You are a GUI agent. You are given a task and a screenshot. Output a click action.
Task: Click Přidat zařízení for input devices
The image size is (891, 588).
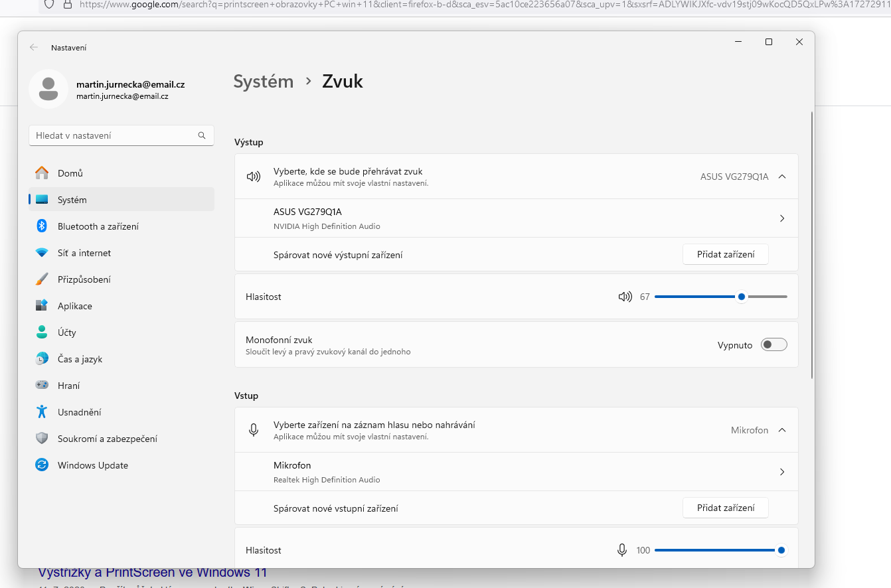[x=725, y=508]
